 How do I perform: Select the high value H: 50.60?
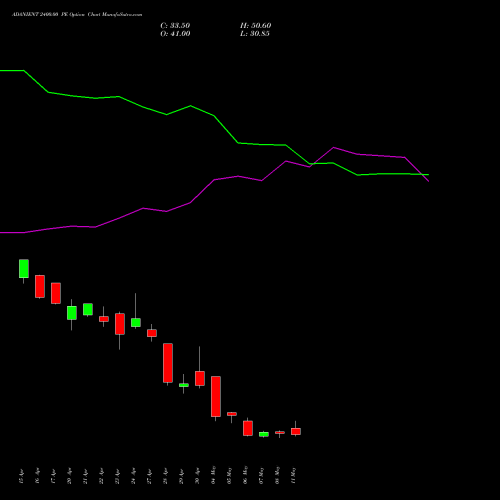pyautogui.click(x=256, y=26)
